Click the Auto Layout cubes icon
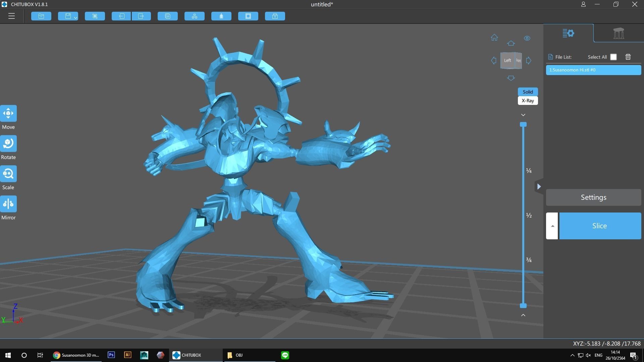644x362 pixels. coord(195,16)
